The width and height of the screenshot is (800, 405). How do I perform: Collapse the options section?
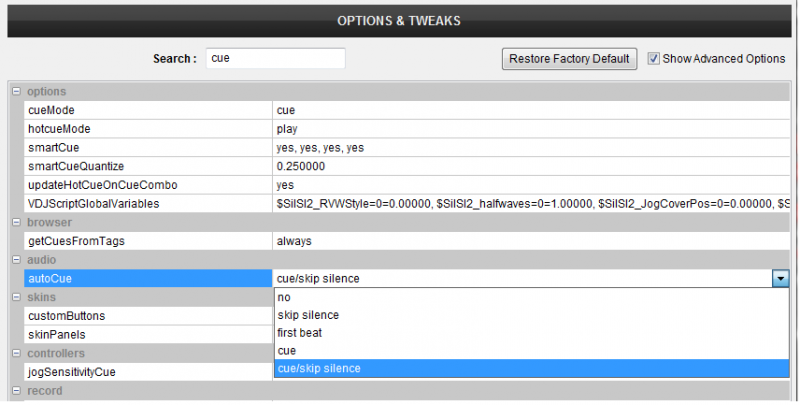tap(16, 92)
